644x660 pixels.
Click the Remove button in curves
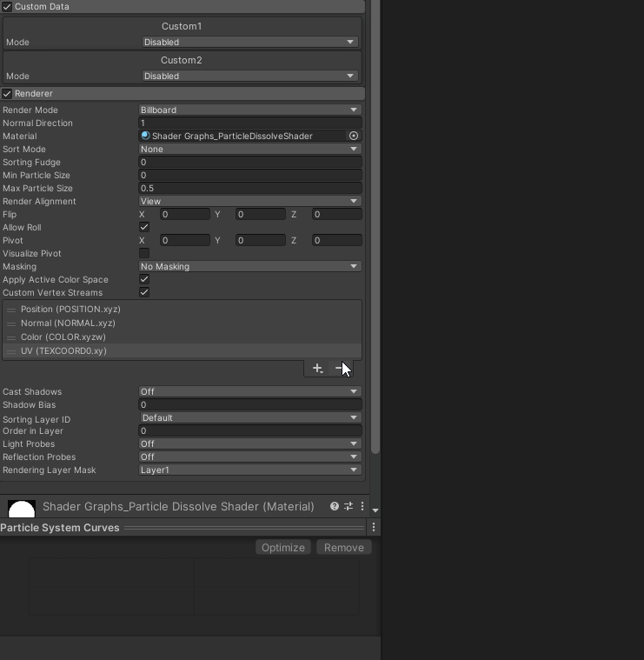coord(343,548)
